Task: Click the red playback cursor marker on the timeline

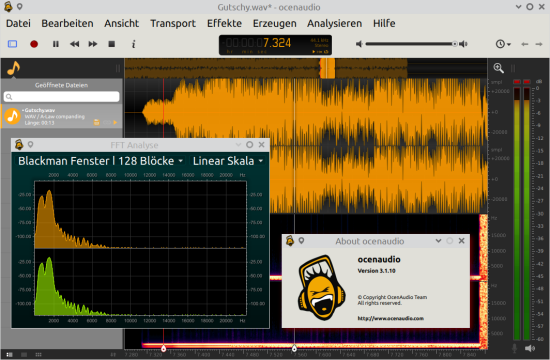Action: (163, 348)
